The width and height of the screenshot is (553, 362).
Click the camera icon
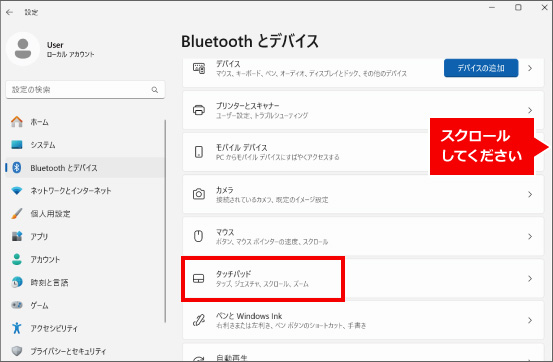click(x=199, y=194)
